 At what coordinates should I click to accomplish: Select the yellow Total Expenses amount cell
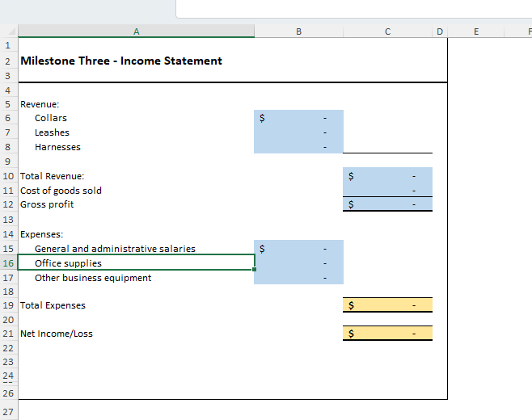[x=387, y=305]
